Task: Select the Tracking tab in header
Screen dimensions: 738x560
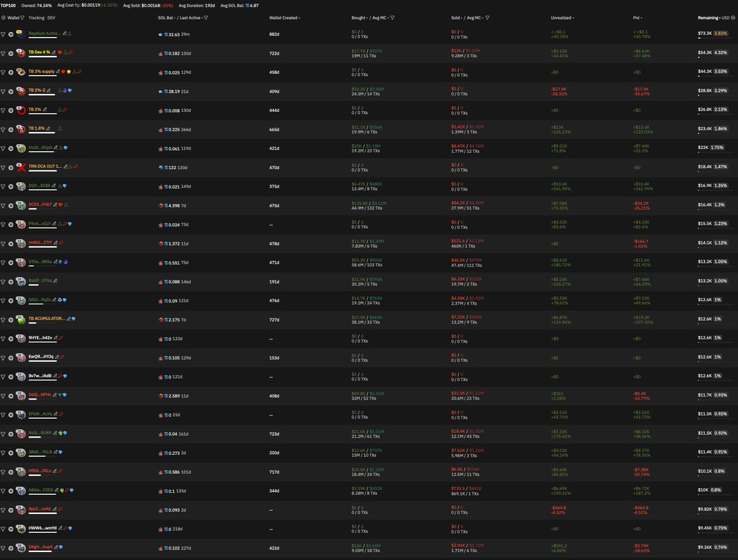Action: [x=36, y=18]
